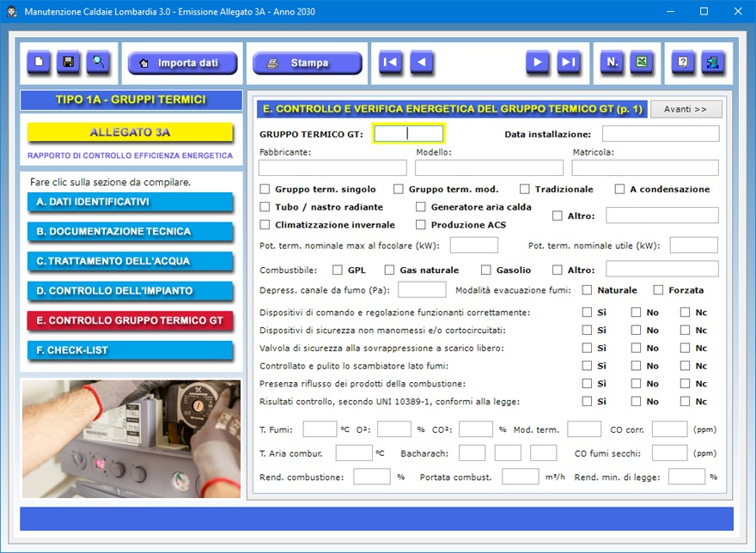This screenshot has height=553, width=756.
Task: Click the Gruppo Termico GT field
Action: click(x=408, y=134)
